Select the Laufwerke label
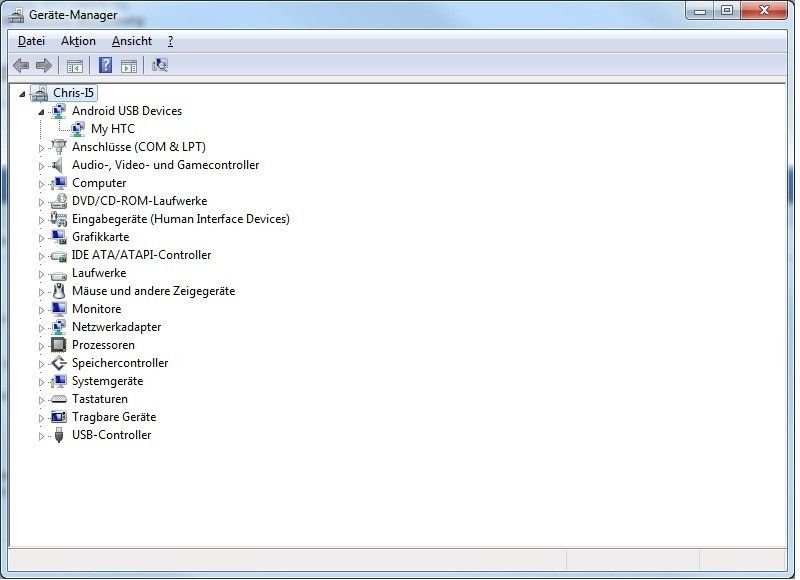The height and width of the screenshot is (580, 800). click(99, 273)
